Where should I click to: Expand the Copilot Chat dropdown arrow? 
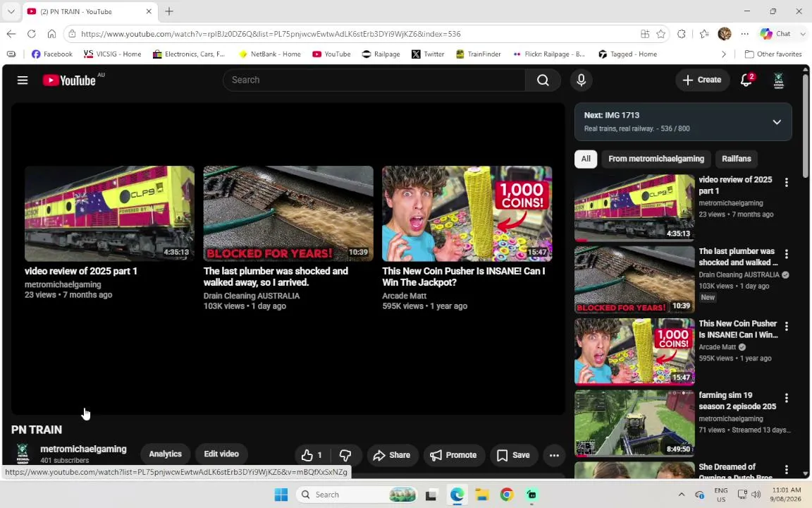point(804,34)
